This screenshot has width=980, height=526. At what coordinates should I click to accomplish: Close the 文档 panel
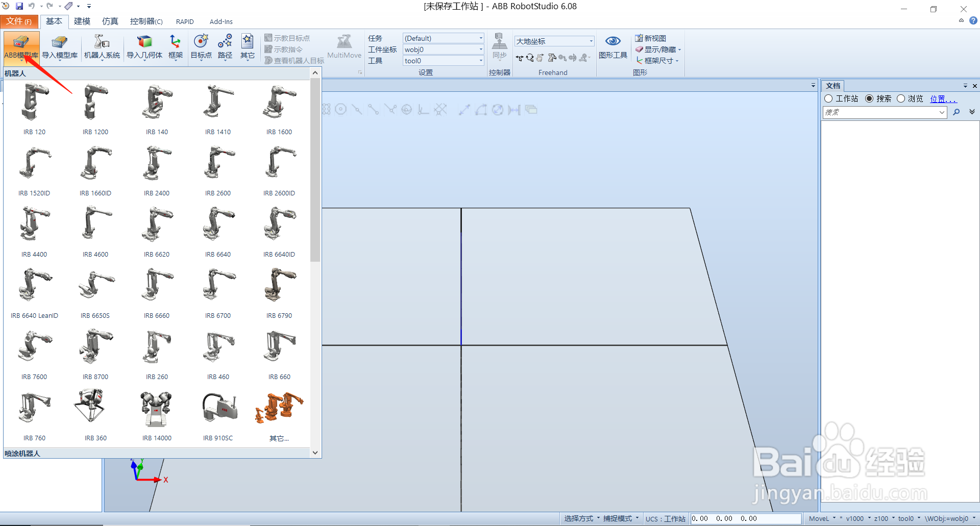(x=974, y=86)
